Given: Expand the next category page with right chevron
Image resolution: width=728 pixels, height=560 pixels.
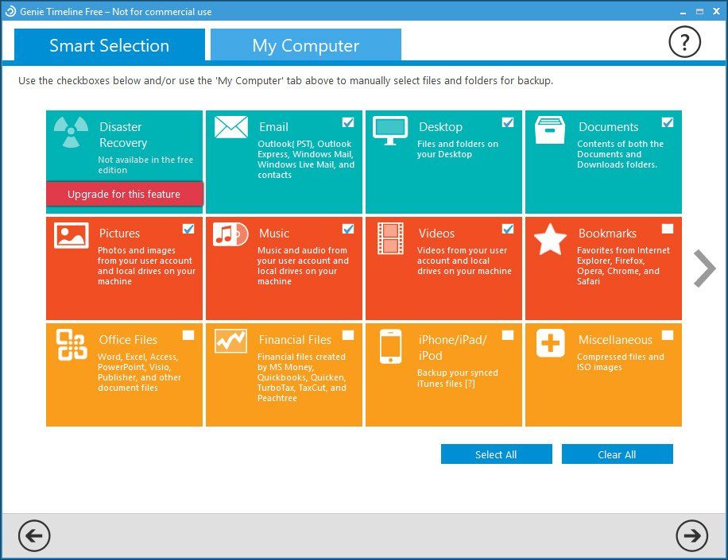Looking at the screenshot, I should (704, 268).
